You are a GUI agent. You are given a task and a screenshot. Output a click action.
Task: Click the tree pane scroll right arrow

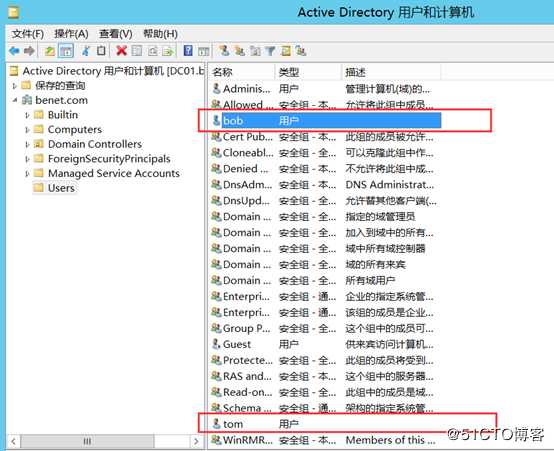(x=196, y=441)
